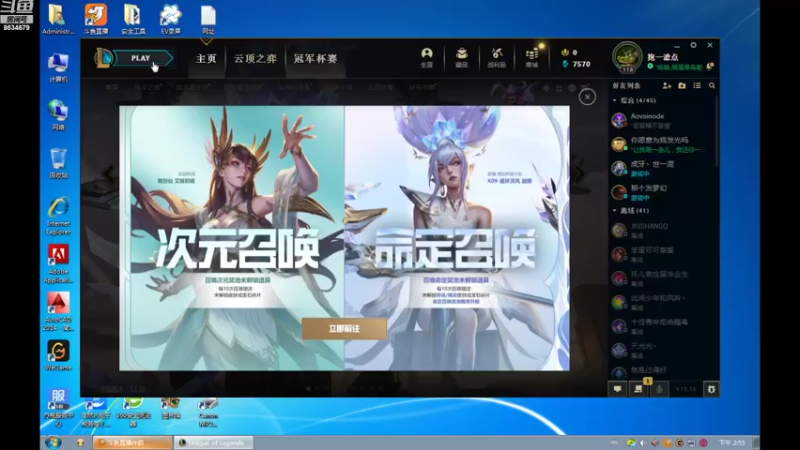800x450 pixels.
Task: Collapse the 综合 (4/45) friend group
Action: point(634,101)
